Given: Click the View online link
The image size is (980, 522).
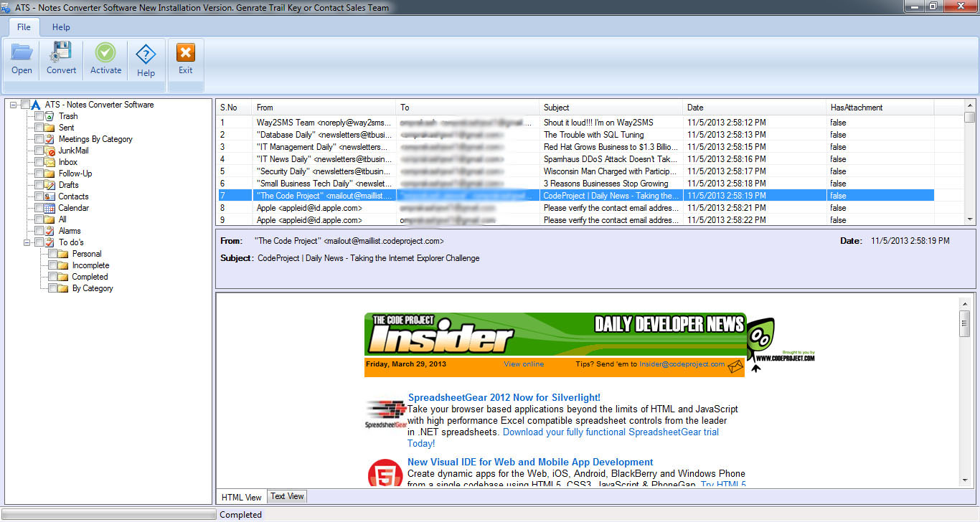Looking at the screenshot, I should (x=523, y=364).
